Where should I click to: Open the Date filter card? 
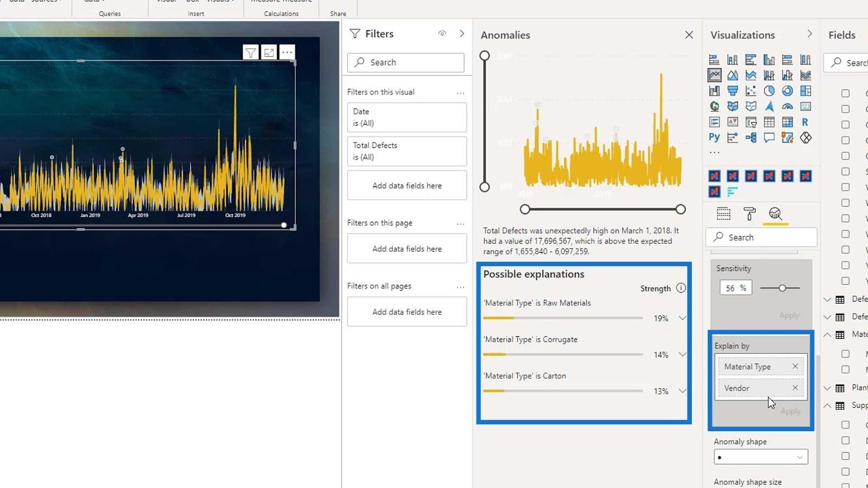click(x=407, y=117)
